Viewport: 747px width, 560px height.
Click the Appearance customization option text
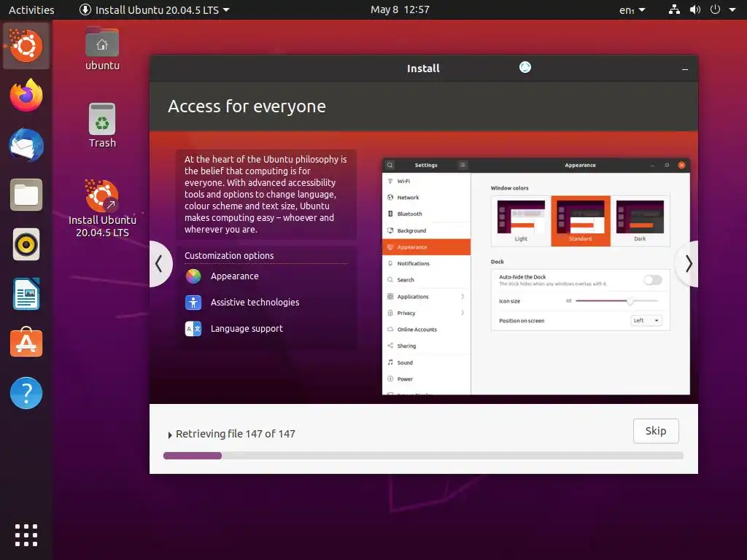coord(235,276)
